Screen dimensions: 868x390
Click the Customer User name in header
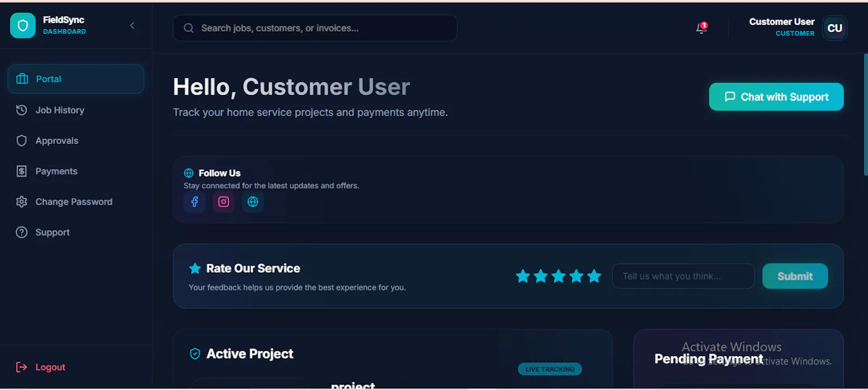pos(782,22)
